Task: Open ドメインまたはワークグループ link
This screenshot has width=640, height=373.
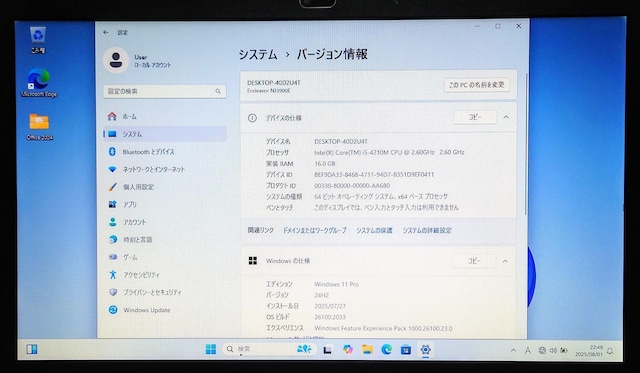Action: (315, 231)
